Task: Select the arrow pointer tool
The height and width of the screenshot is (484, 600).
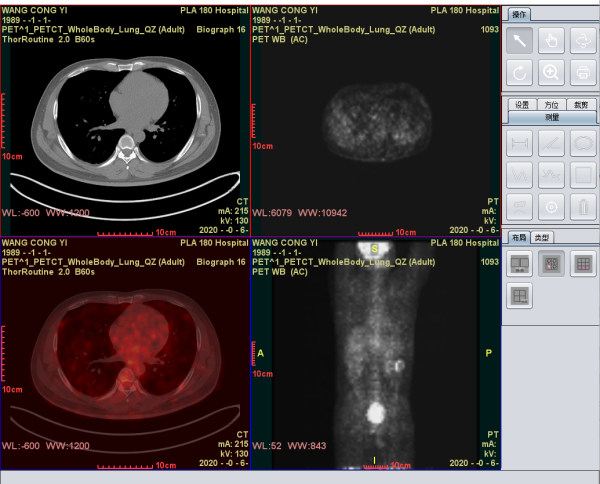Action: click(x=520, y=41)
